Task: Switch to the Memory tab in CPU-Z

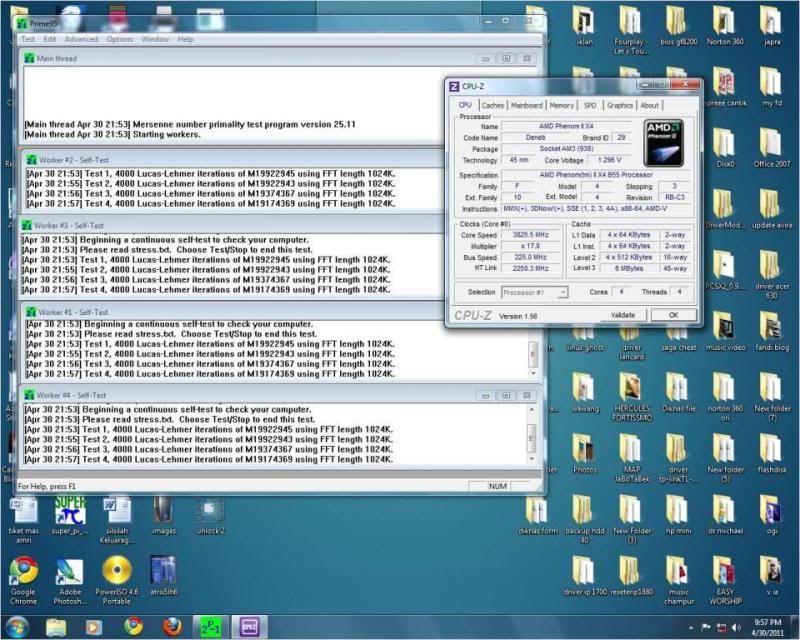Action: 561,105
